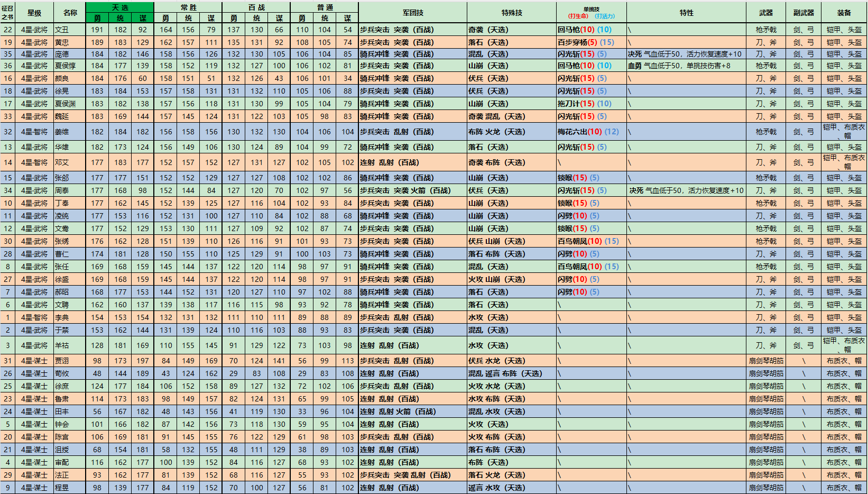Viewport: 868px width, 494px height.
Task: Click the 拖刀计(15) (10) cell
Action: coord(592,104)
